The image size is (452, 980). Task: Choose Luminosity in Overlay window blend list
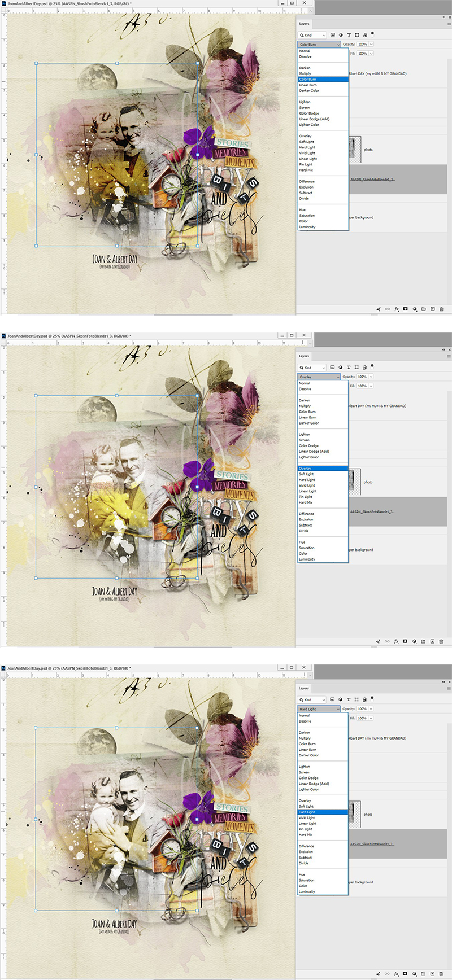point(323,559)
